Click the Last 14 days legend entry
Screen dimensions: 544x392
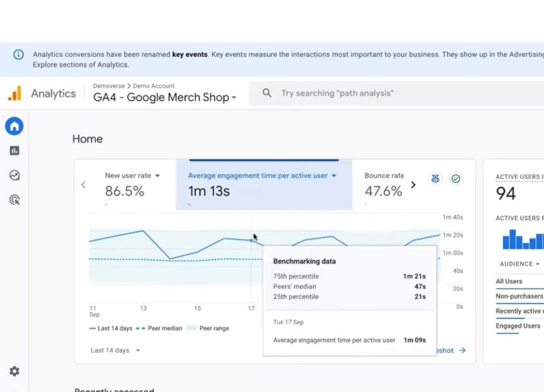pos(111,328)
